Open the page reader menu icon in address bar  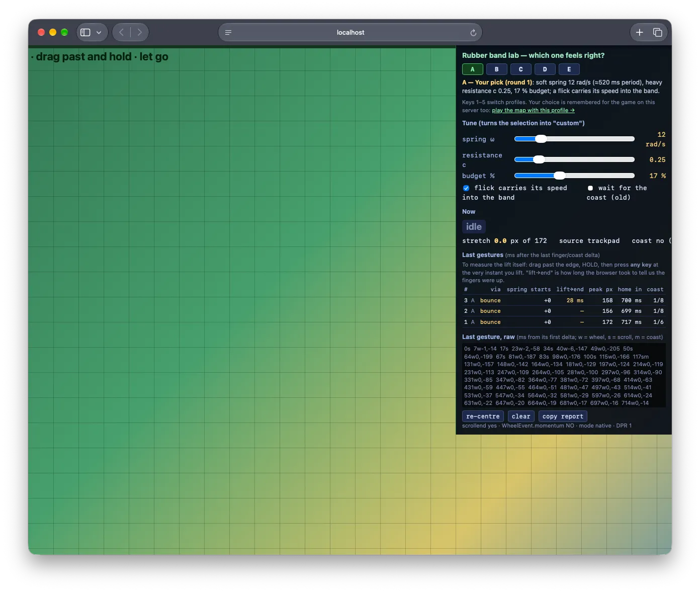click(x=228, y=32)
